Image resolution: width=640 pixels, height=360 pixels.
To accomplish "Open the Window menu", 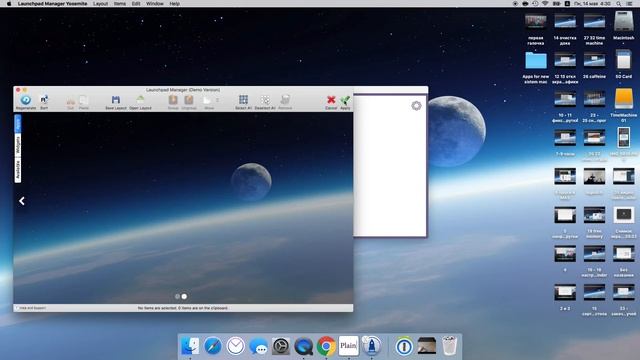I will pos(155,4).
